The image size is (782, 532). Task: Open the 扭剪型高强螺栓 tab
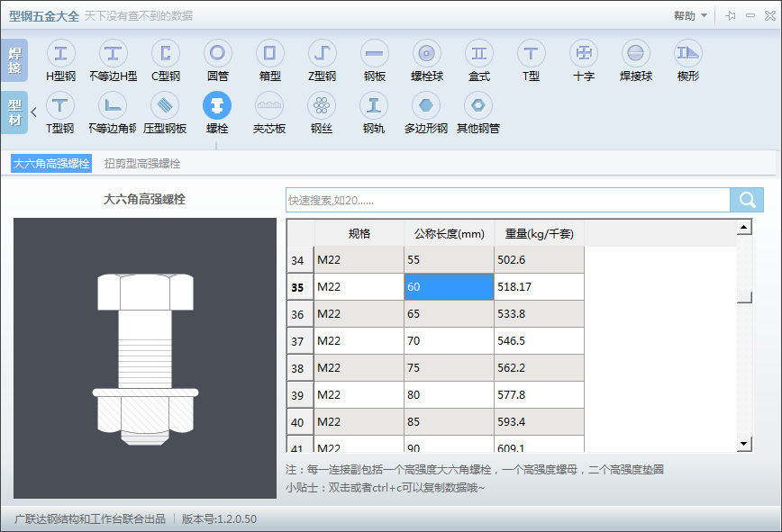(x=142, y=164)
